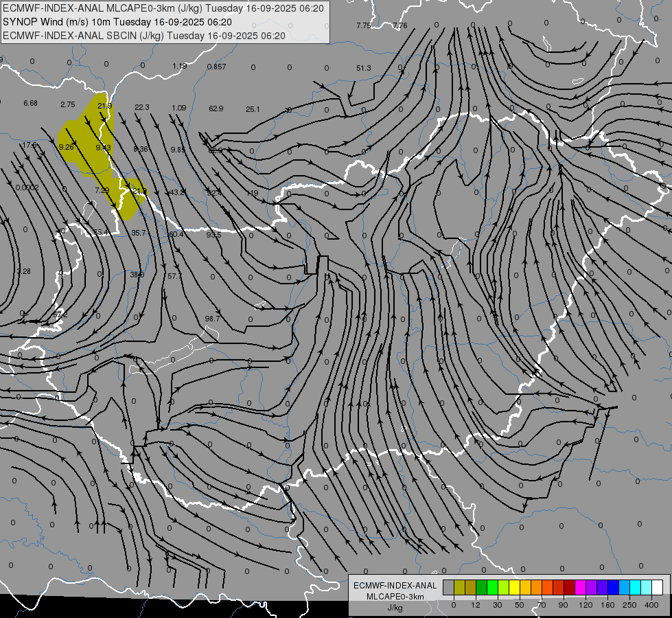The width and height of the screenshot is (672, 618).
Task: Click the white swatch ending the legend
Action: click(x=658, y=587)
